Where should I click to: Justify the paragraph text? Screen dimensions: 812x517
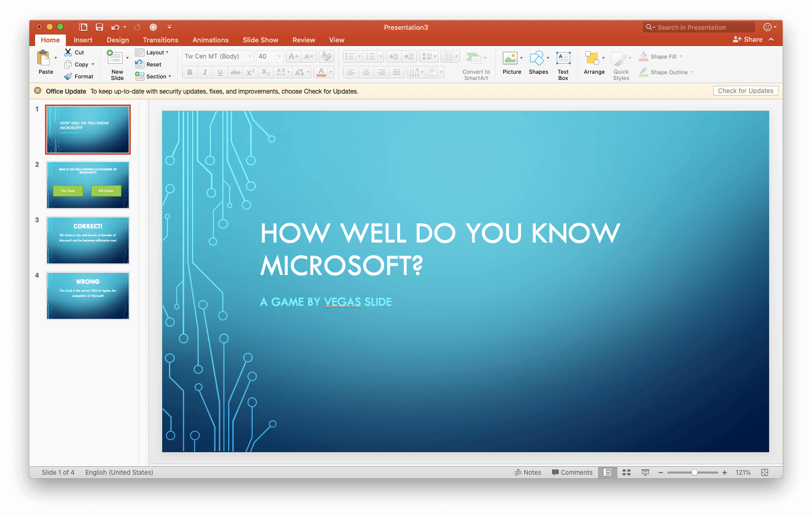point(397,72)
